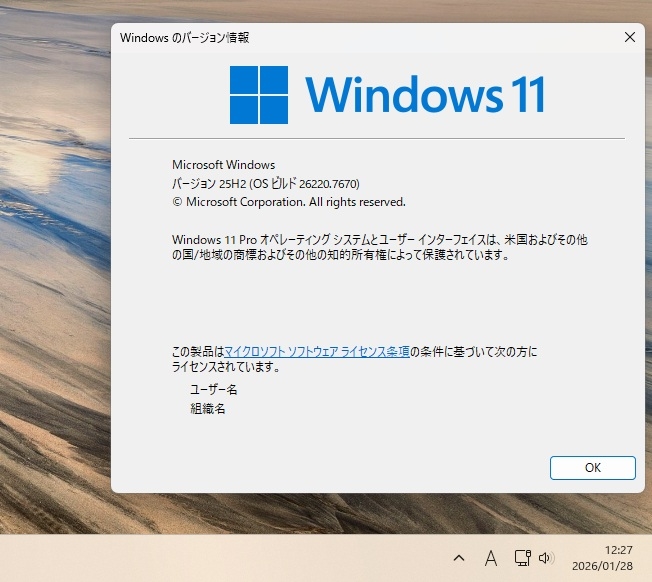This screenshot has height=582, width=652.
Task: Open the volume speaker tray icon
Action: (x=546, y=558)
